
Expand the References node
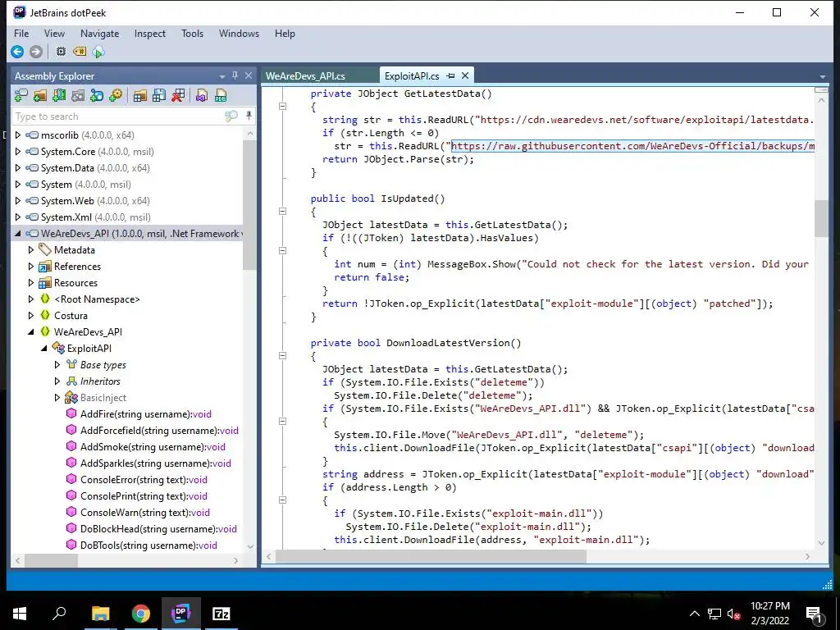(x=31, y=267)
